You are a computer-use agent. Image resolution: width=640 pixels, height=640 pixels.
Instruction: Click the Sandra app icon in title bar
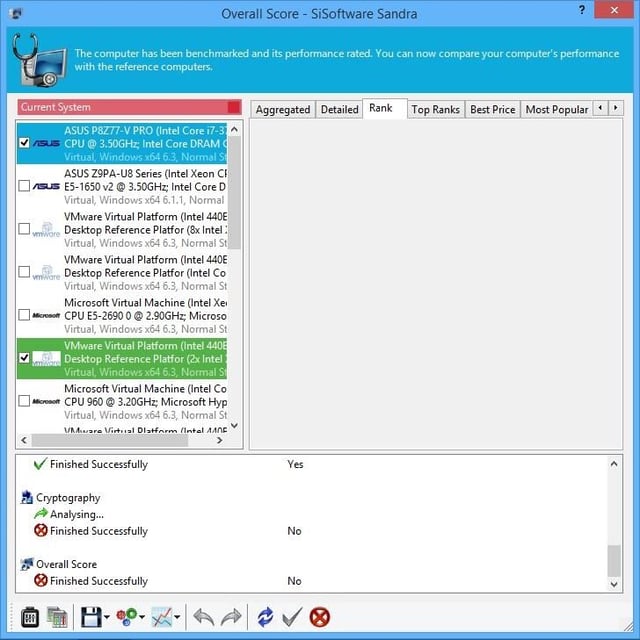coord(15,13)
